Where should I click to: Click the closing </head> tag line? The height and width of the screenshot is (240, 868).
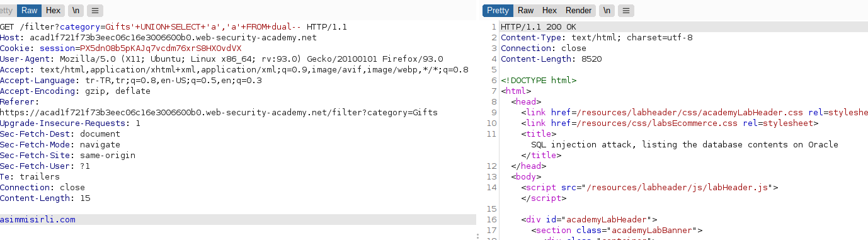tap(528, 166)
